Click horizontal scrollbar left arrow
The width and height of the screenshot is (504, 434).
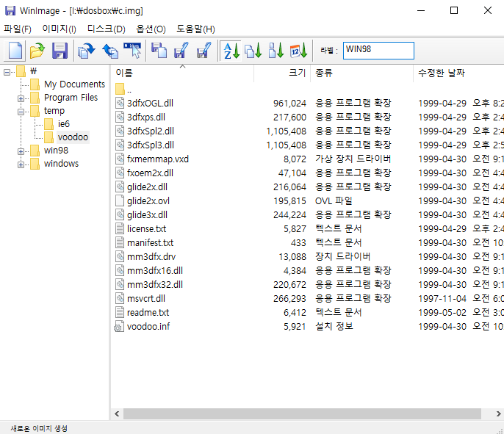click(x=117, y=413)
